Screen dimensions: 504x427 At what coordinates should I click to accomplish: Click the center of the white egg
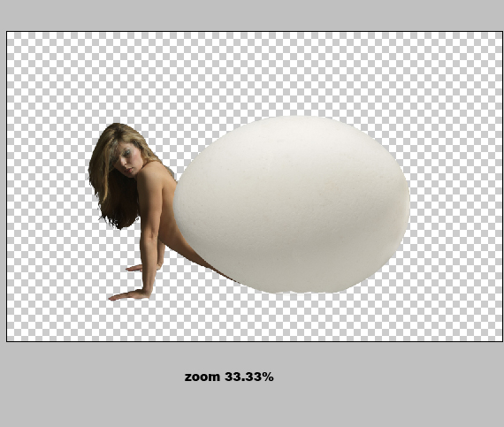pyautogui.click(x=291, y=205)
